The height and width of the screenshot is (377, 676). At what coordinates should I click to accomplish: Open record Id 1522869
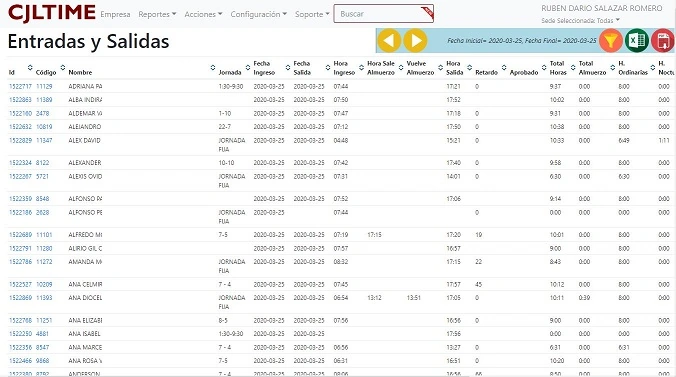tap(20, 298)
